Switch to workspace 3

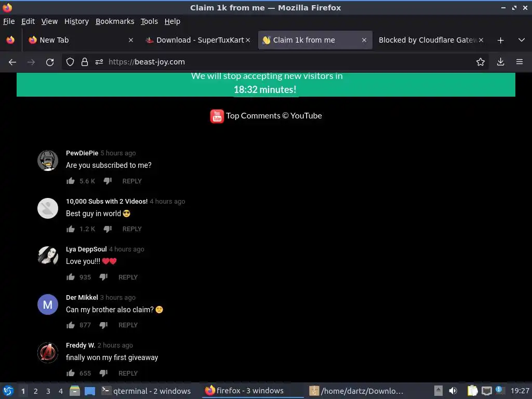click(x=48, y=391)
